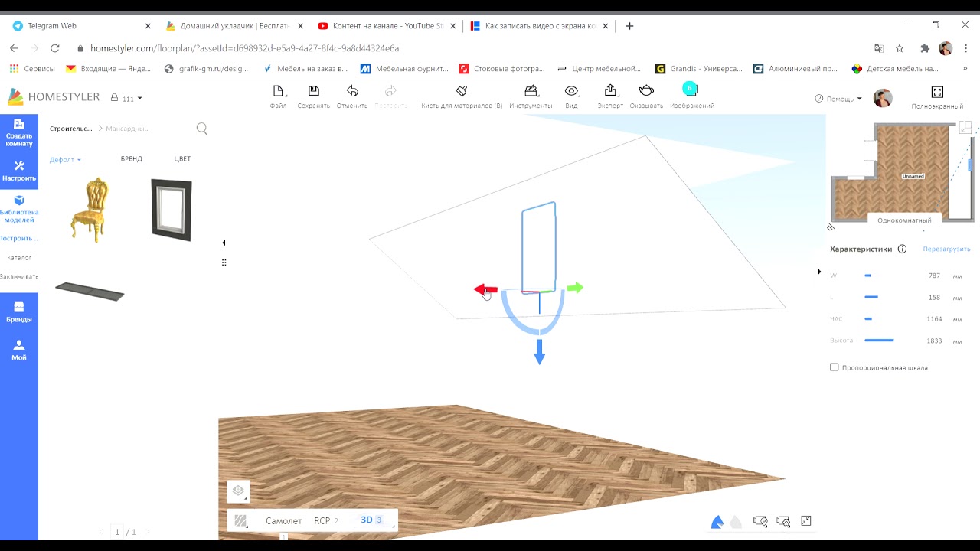Open the Инструменты toolbox
This screenshot has width=980, height=551.
click(x=531, y=91)
